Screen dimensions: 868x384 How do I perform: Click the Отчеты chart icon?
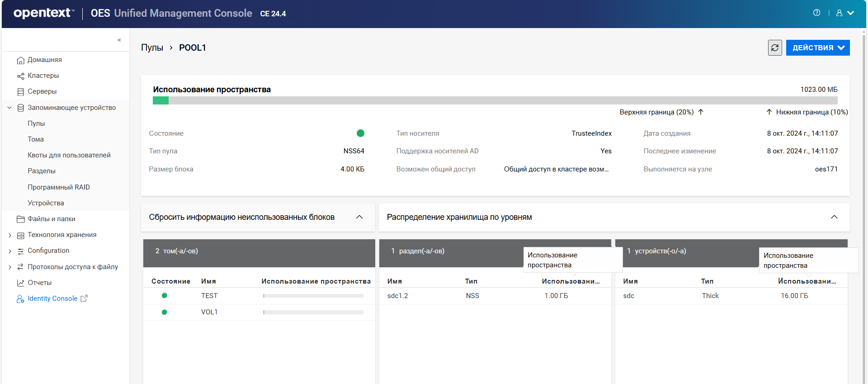tap(20, 283)
